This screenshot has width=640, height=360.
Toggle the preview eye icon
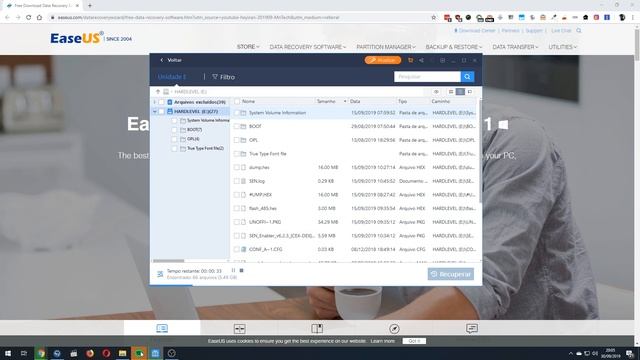click(x=436, y=92)
